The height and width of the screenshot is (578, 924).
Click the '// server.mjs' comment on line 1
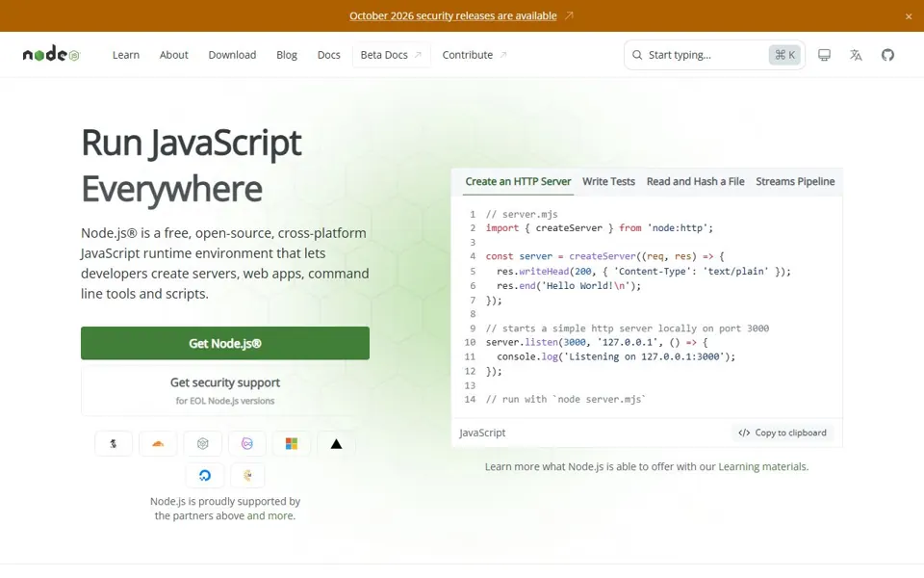coord(522,214)
